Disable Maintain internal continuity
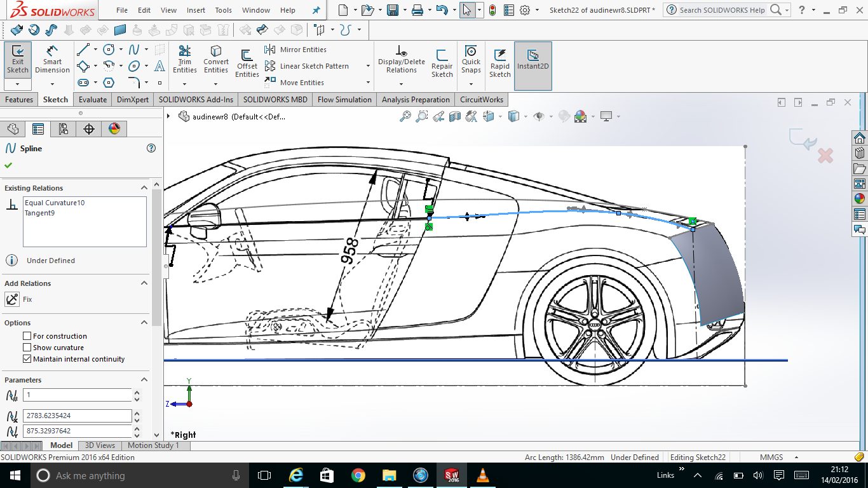Image resolution: width=868 pixels, height=488 pixels. click(x=27, y=358)
